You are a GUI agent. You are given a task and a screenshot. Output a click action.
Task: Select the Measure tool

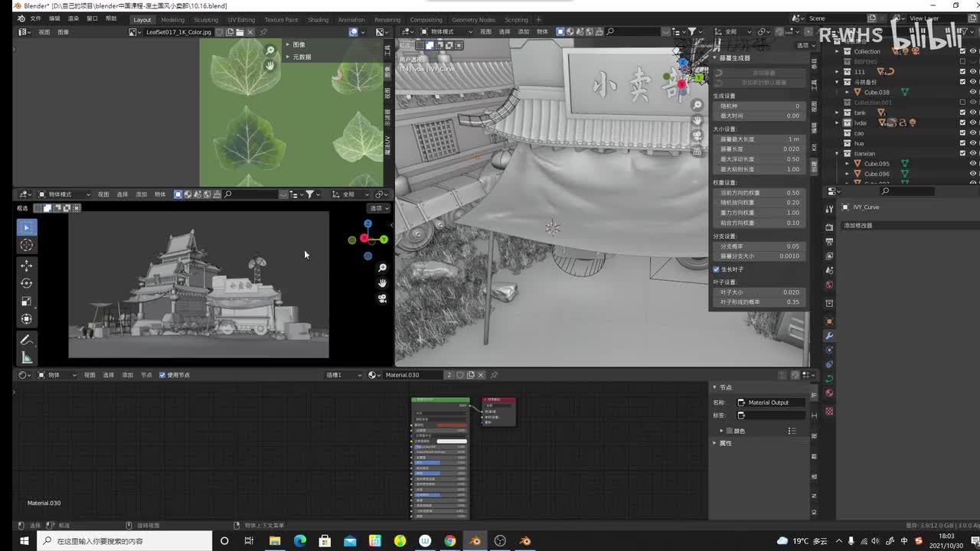[x=26, y=357]
